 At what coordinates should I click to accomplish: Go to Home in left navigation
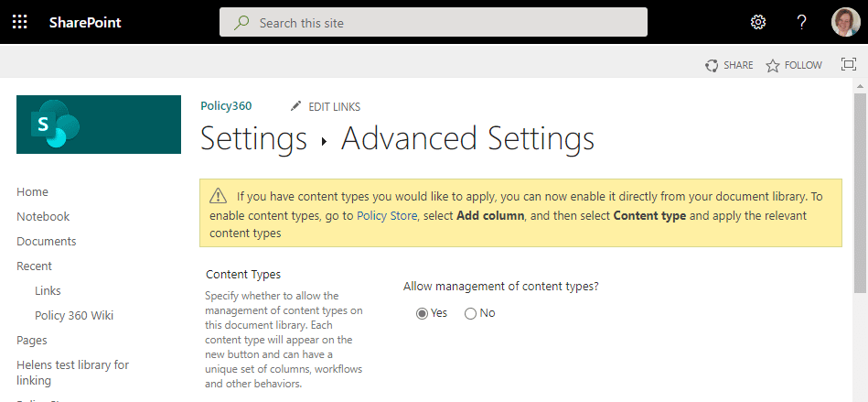[x=32, y=192]
